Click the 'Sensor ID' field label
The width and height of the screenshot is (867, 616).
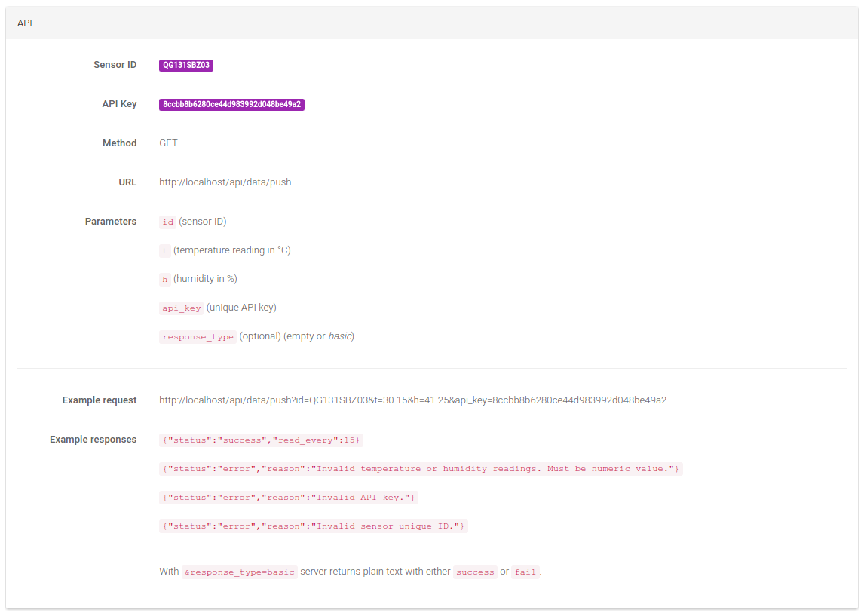pos(115,65)
